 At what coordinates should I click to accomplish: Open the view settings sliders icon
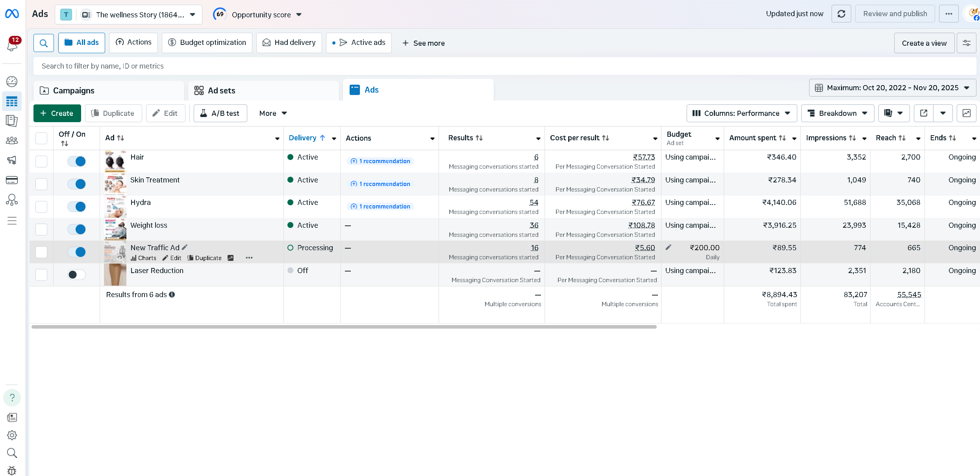click(x=966, y=43)
